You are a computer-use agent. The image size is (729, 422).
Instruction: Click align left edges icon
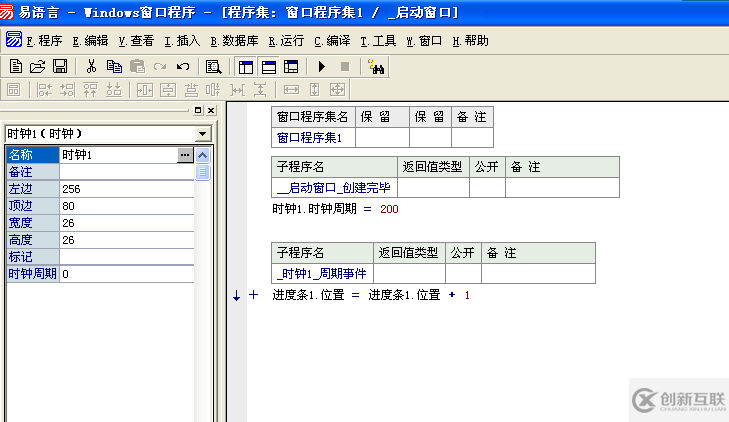pos(45,90)
